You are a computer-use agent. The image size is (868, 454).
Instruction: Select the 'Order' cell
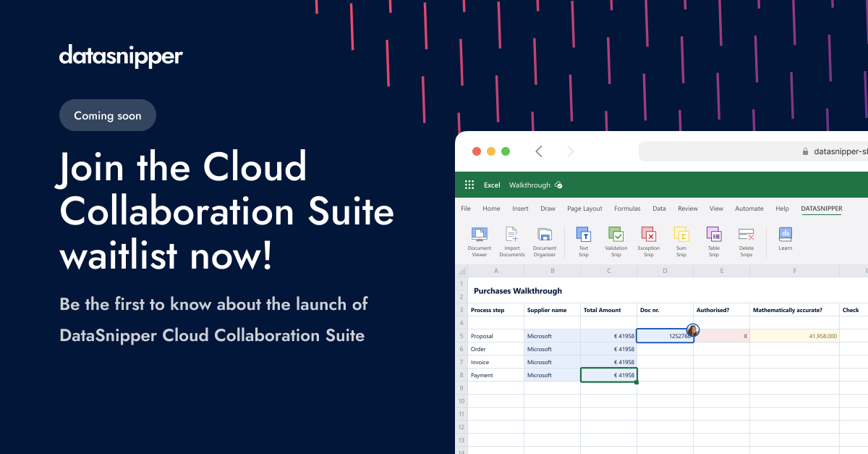pos(496,349)
